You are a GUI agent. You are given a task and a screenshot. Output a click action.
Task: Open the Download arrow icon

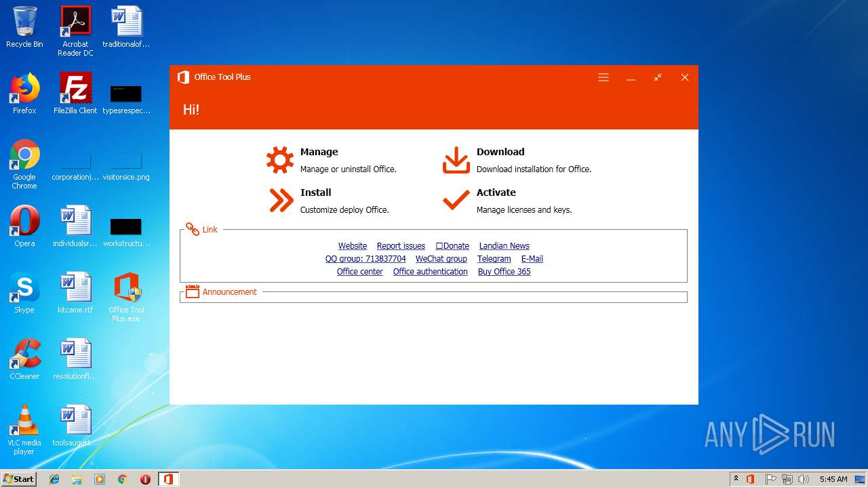(456, 160)
